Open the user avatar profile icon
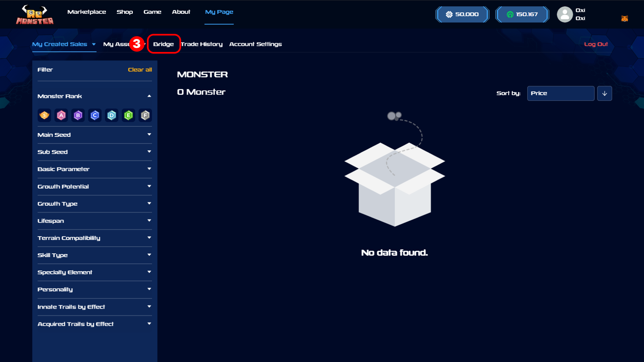Viewport: 644px width, 362px height. coord(565,14)
